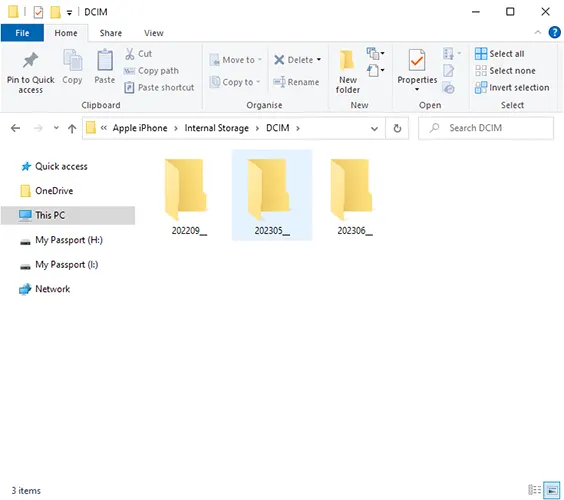
Task: Click Internal Storage in the breadcrumb
Action: point(217,128)
